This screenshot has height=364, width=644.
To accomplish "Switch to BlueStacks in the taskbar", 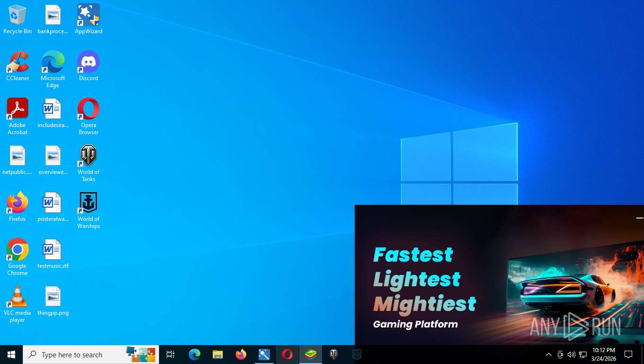I will [311, 355].
